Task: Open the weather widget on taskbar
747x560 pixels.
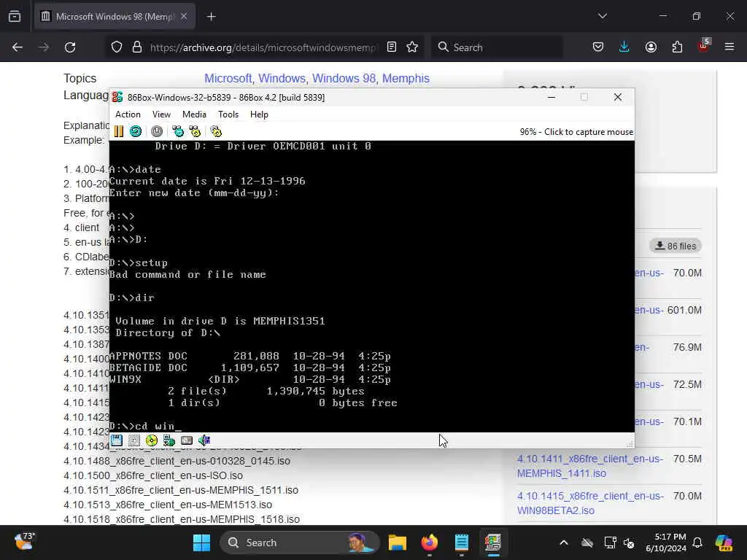Action: click(23, 542)
